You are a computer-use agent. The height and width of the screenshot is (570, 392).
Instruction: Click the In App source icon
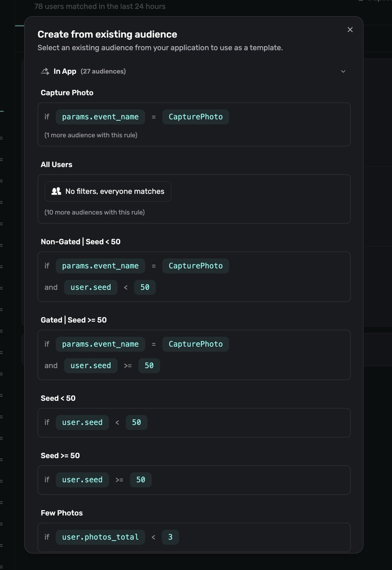(45, 71)
